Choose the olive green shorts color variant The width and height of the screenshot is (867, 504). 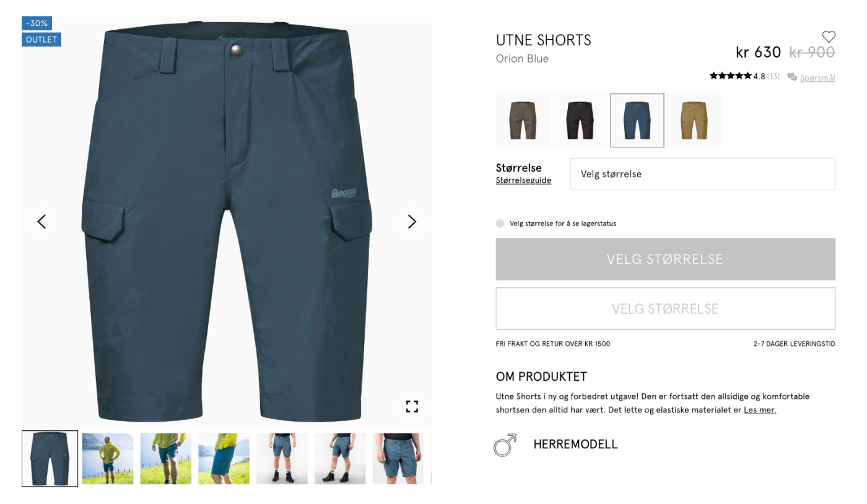[523, 120]
